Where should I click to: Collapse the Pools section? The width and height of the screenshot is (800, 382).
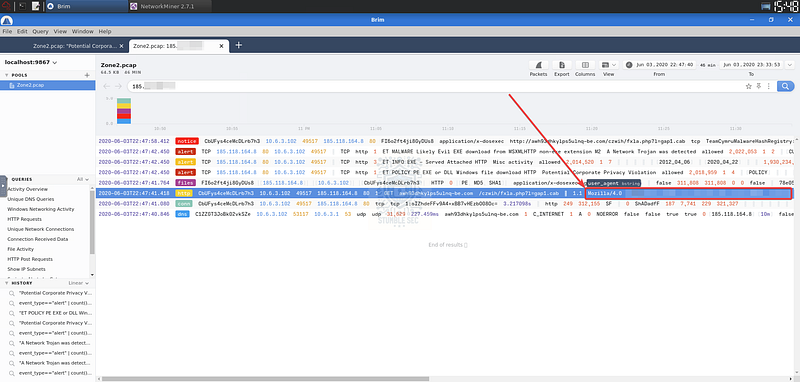(6, 75)
